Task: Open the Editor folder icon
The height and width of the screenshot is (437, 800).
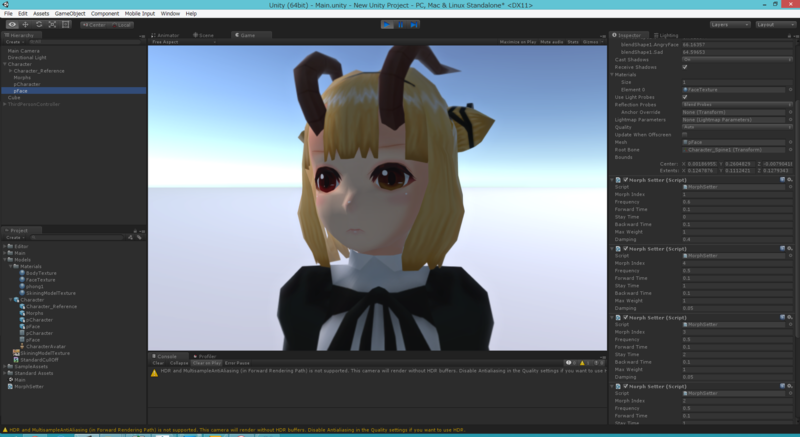Action: pos(10,246)
